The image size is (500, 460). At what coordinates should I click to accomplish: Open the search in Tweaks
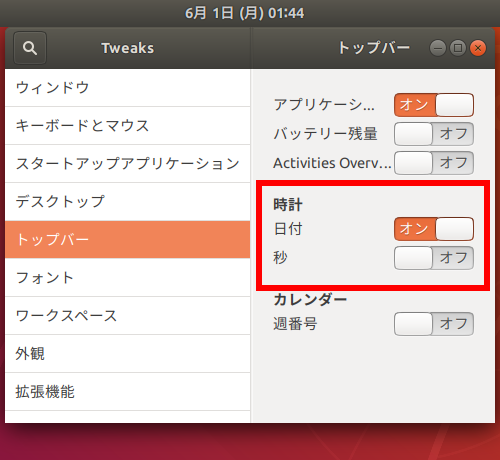tap(30, 48)
